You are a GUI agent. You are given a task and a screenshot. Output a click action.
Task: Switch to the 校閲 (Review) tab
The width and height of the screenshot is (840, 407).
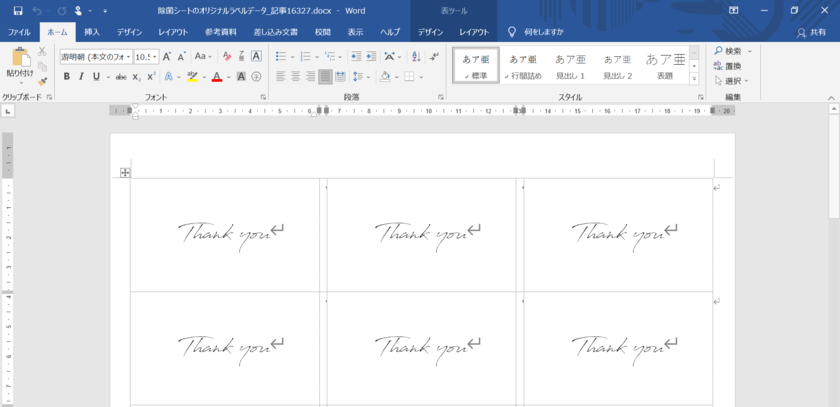(322, 32)
